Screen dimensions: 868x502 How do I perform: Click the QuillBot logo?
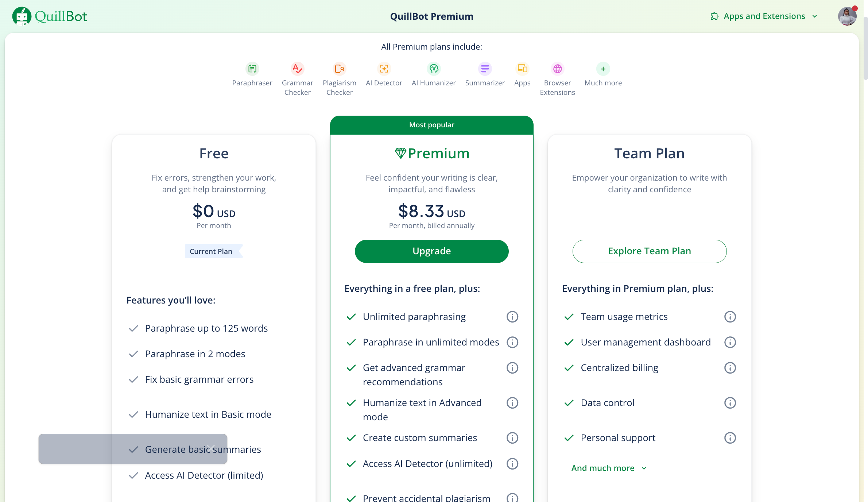[x=50, y=16]
